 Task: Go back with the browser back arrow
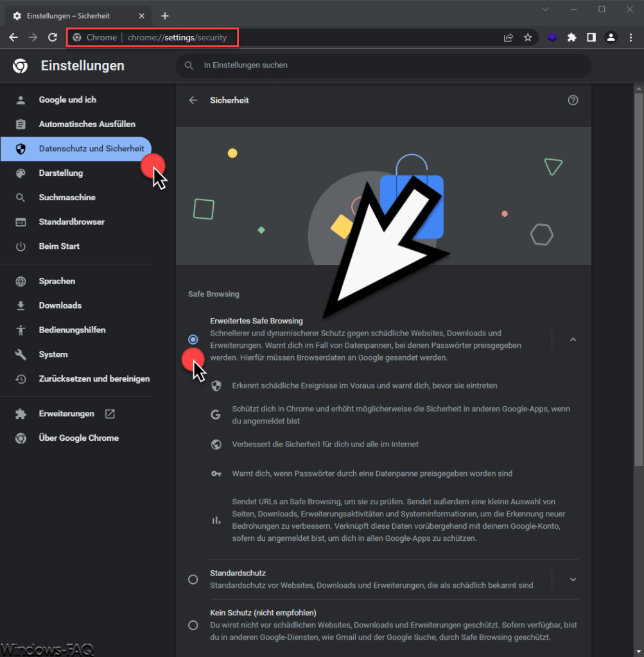pos(13,37)
